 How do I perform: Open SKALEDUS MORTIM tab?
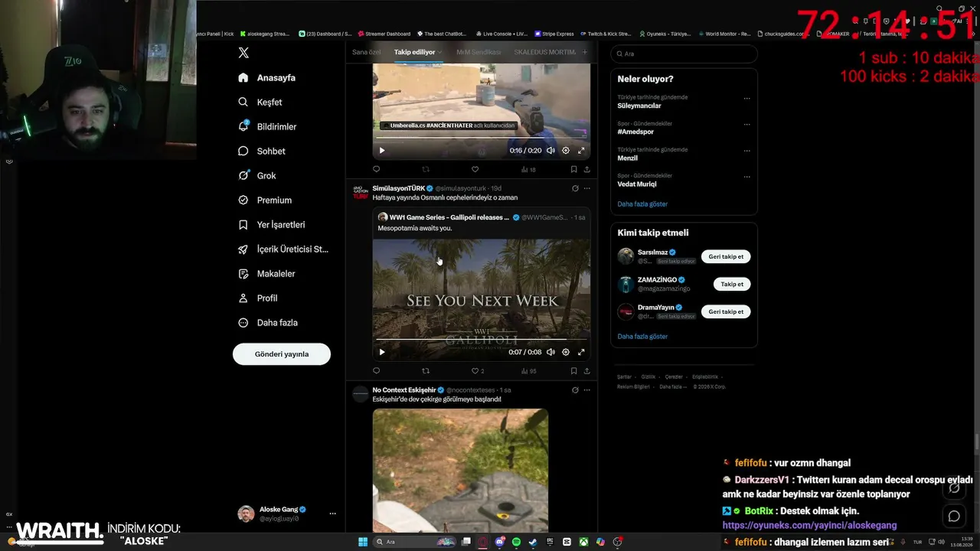click(x=544, y=52)
